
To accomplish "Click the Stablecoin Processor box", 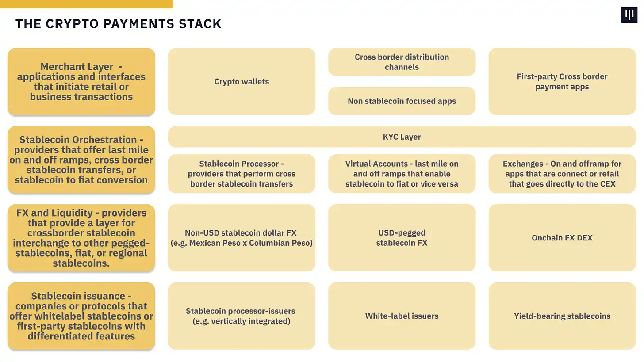I will [x=241, y=174].
